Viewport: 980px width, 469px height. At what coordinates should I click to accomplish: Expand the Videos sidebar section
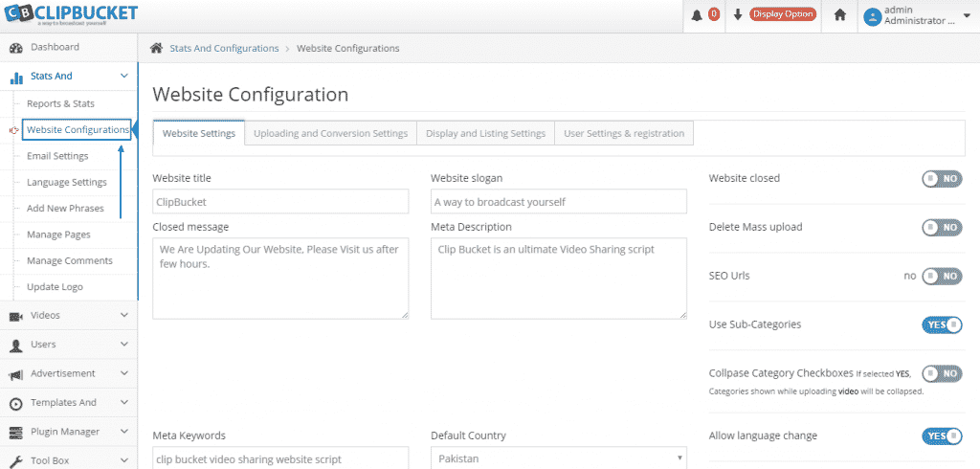tap(123, 316)
